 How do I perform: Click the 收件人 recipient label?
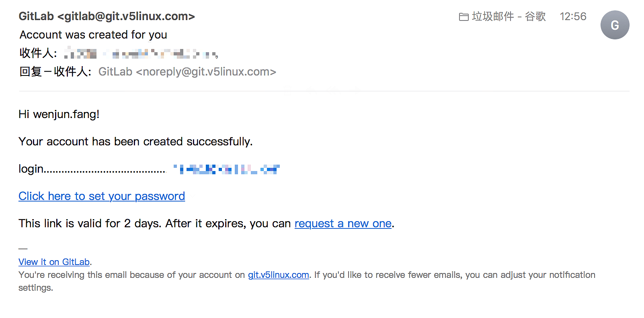(38, 53)
